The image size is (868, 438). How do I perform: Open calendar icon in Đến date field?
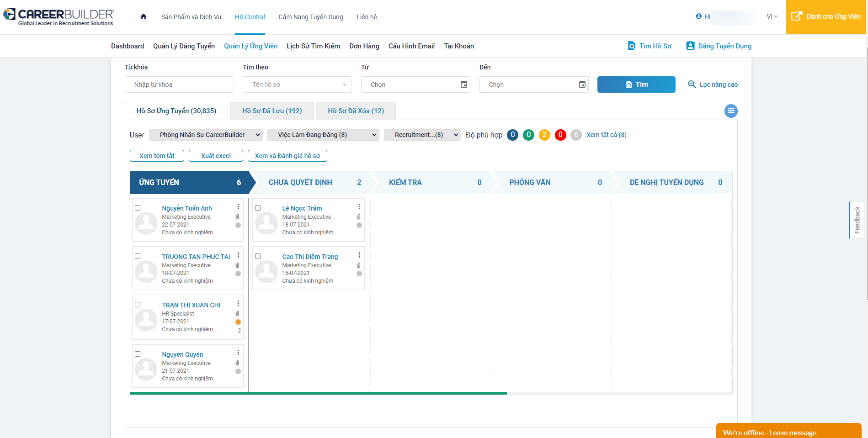[x=582, y=84]
